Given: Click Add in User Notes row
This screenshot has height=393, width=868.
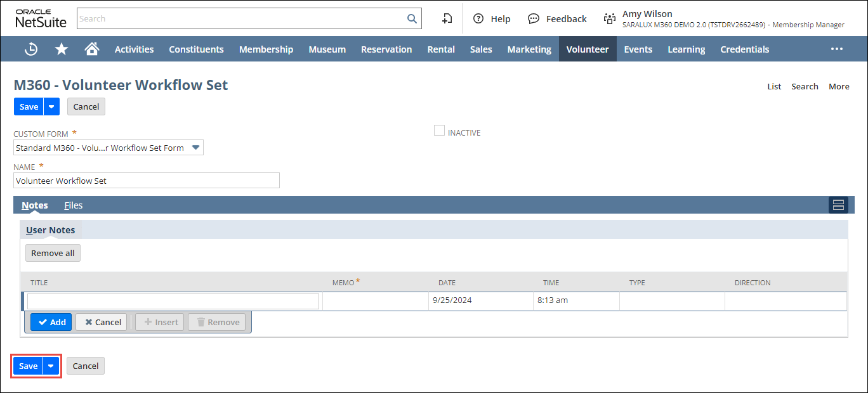Looking at the screenshot, I should click(51, 322).
